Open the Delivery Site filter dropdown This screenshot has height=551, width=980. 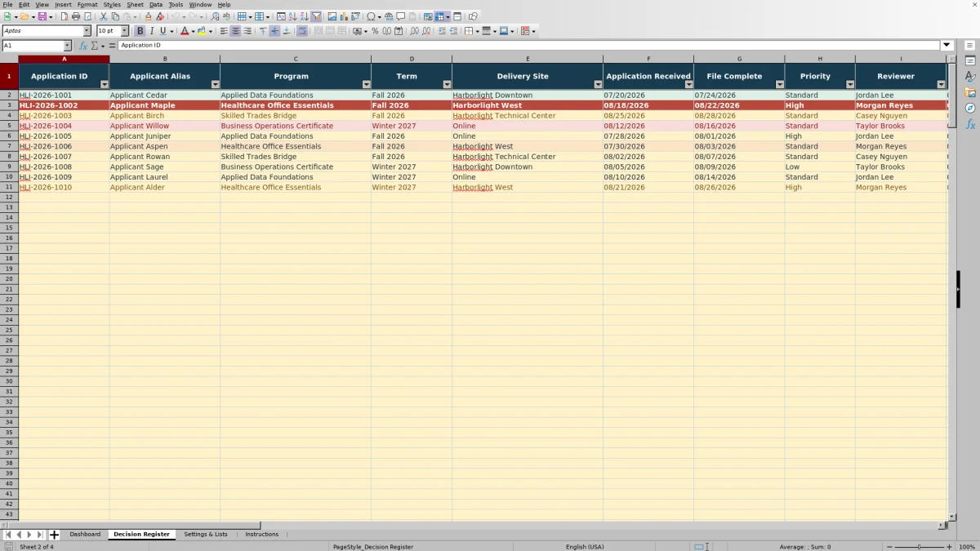tap(598, 84)
